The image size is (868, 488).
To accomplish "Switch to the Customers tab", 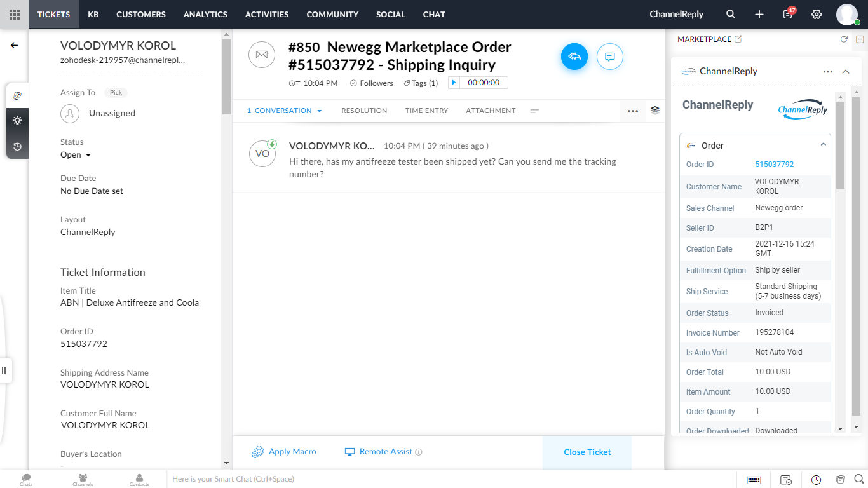I will [x=141, y=14].
